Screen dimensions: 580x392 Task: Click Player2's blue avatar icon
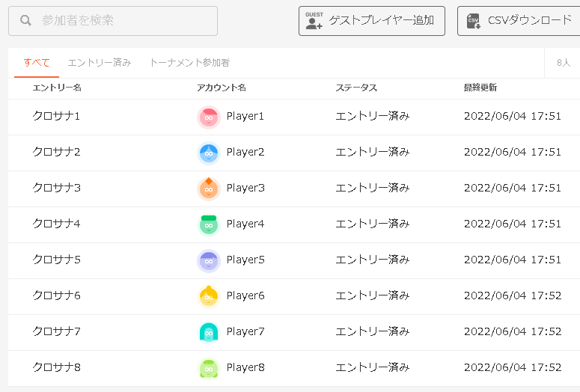[209, 153]
